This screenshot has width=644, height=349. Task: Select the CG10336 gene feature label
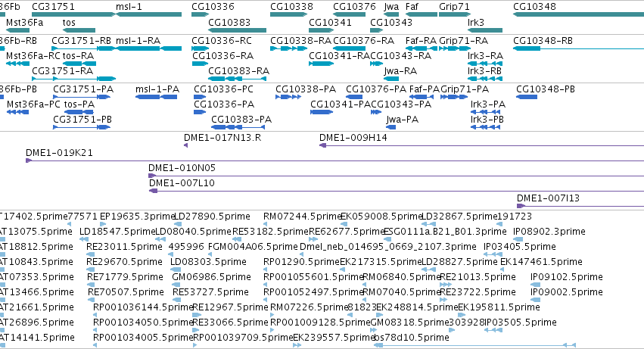click(213, 7)
